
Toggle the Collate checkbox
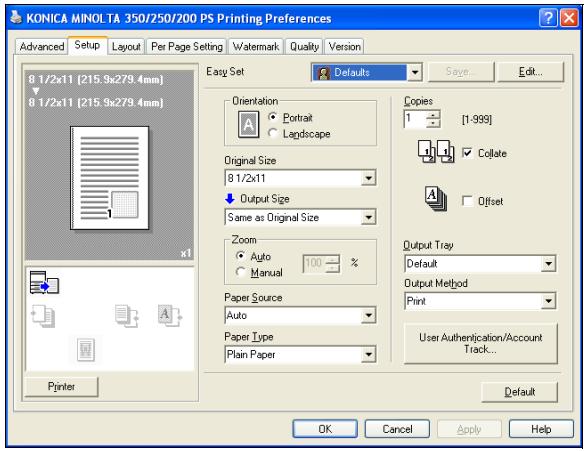pos(467,153)
